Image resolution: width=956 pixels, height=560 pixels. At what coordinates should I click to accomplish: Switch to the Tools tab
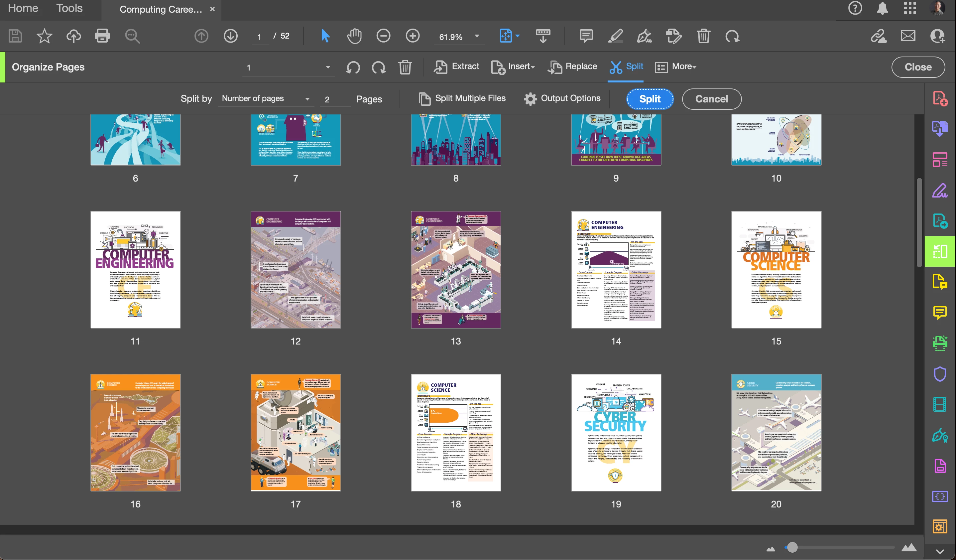pyautogui.click(x=69, y=8)
